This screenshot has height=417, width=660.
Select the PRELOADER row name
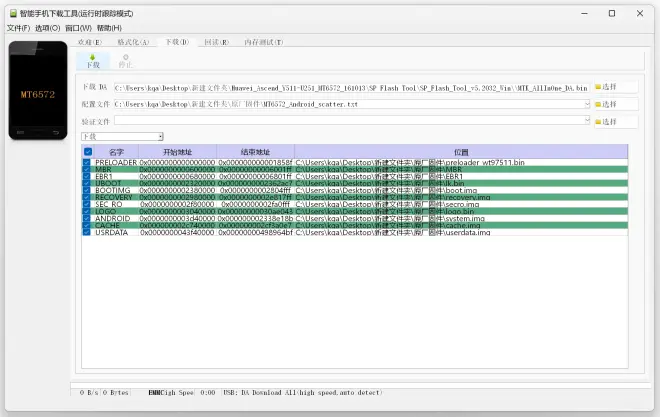[x=116, y=162]
